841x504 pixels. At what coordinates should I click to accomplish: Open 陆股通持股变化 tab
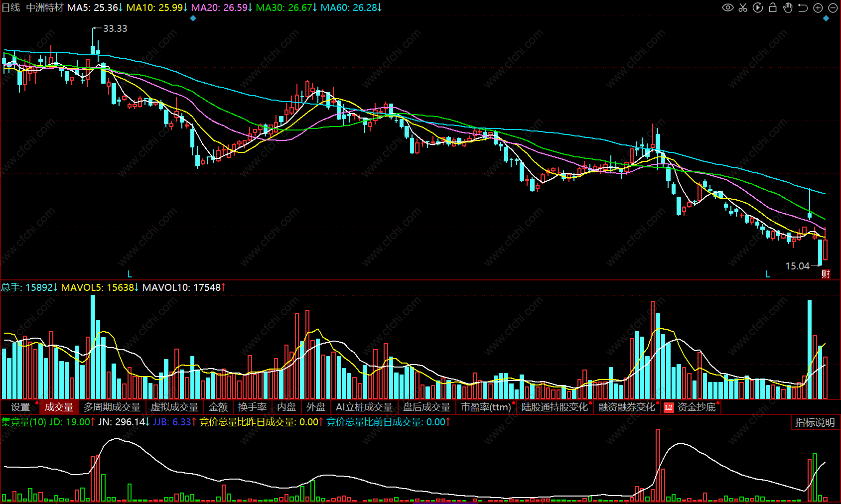(555, 407)
